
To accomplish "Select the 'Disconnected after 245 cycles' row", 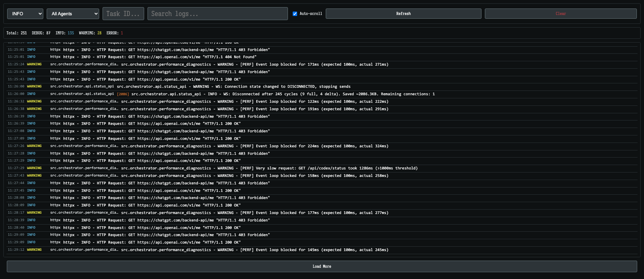I will pyautogui.click(x=322, y=94).
